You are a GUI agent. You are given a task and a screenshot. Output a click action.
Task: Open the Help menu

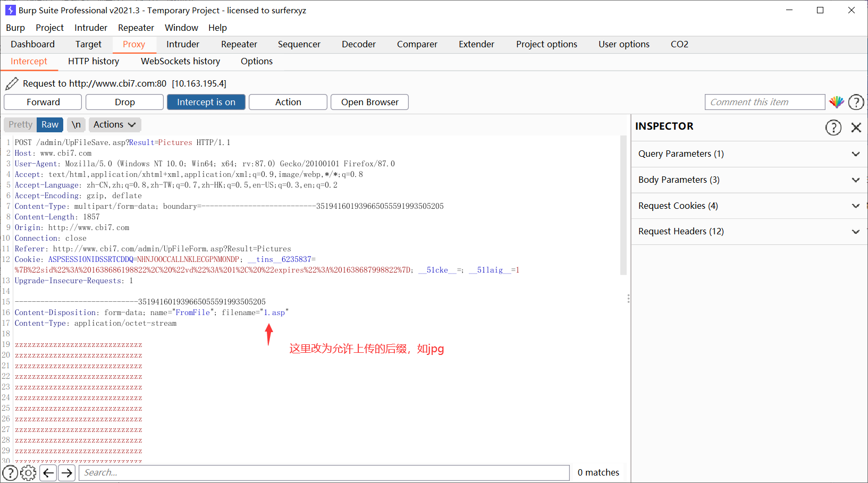point(217,28)
